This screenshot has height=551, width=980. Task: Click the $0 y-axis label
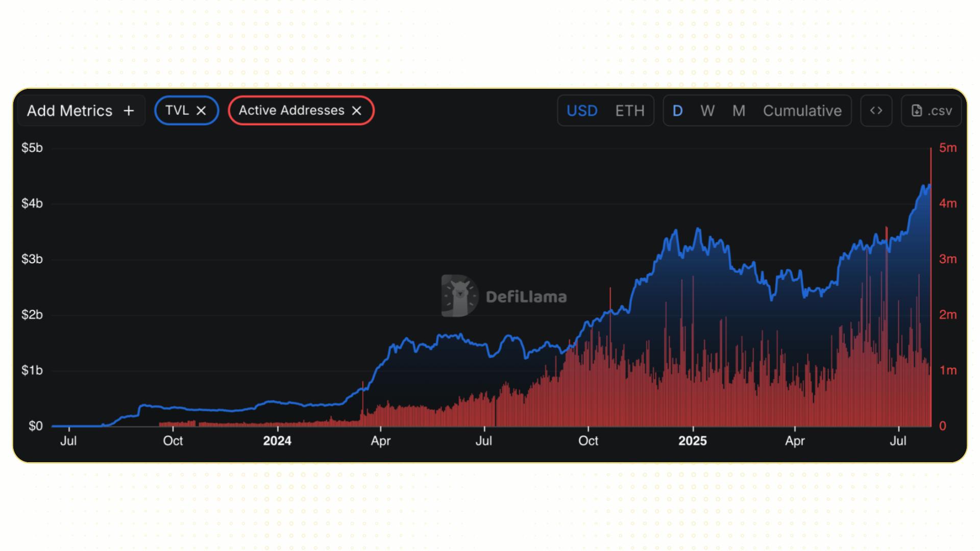(x=36, y=426)
